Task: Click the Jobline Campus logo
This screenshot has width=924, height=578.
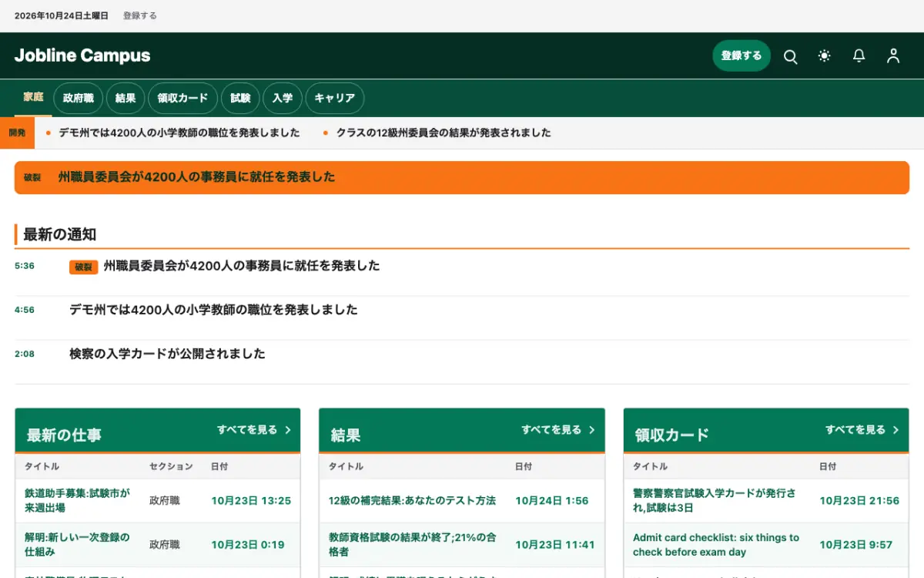Action: 82,55
